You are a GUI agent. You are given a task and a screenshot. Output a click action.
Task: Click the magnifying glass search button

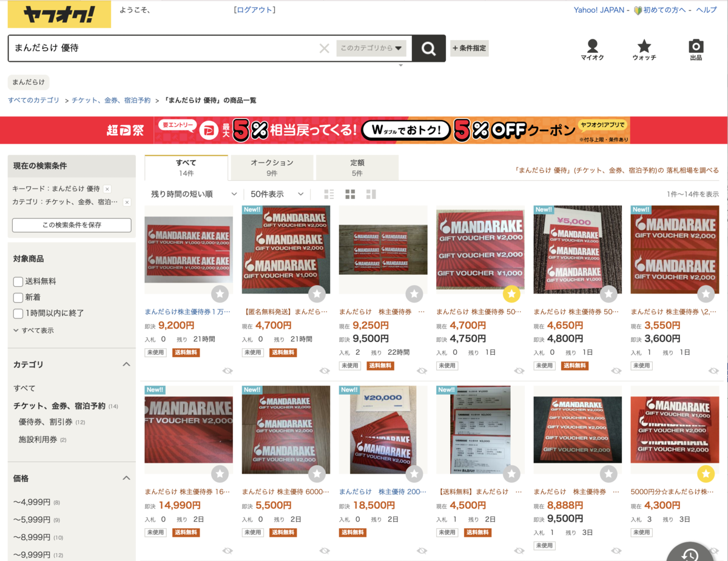click(429, 49)
